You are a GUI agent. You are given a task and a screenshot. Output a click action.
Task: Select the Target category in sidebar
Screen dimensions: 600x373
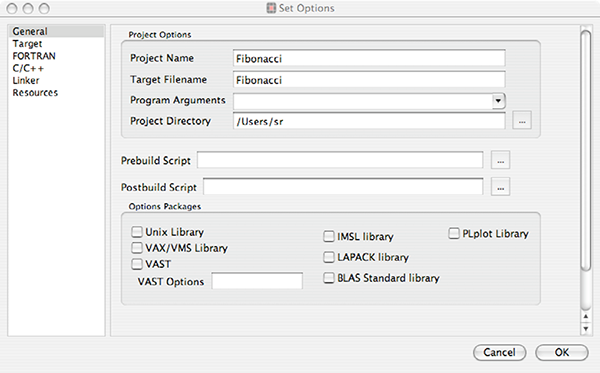point(27,44)
